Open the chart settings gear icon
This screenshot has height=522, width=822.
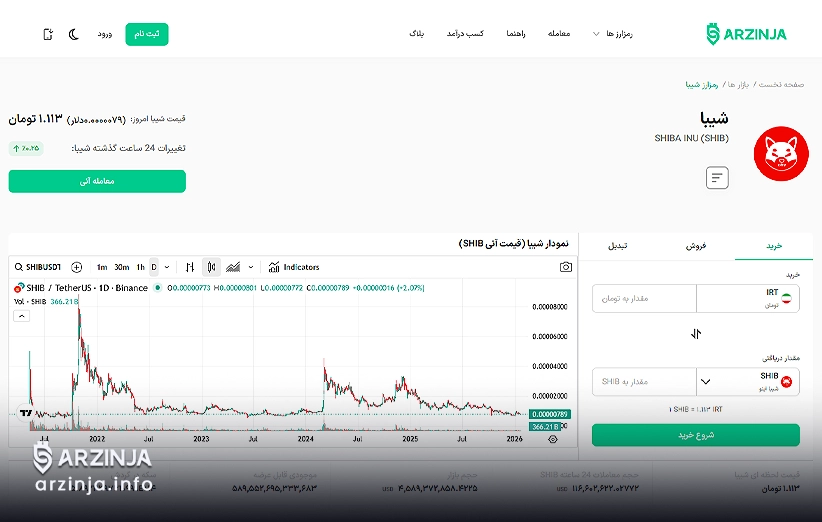tap(553, 439)
